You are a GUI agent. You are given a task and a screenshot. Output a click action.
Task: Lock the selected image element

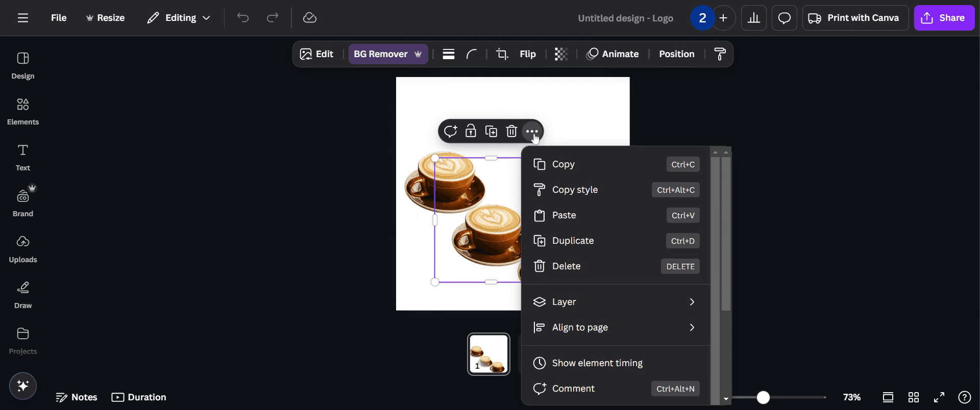click(x=471, y=131)
